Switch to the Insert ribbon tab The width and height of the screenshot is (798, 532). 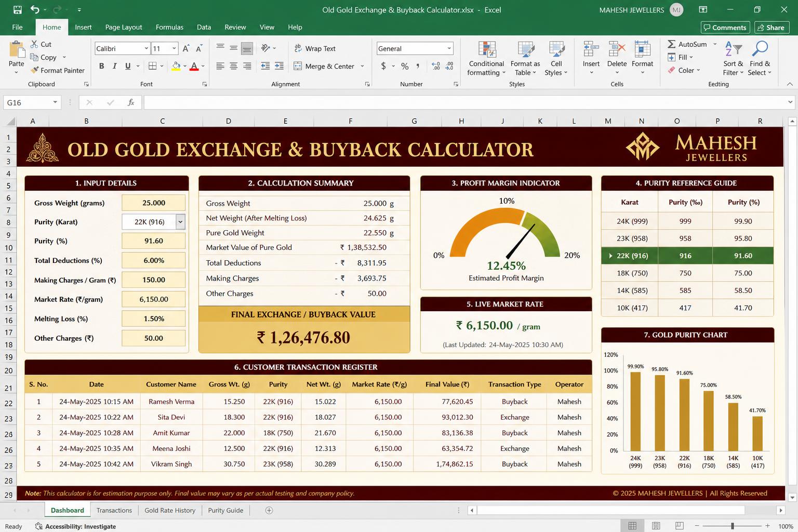click(83, 27)
